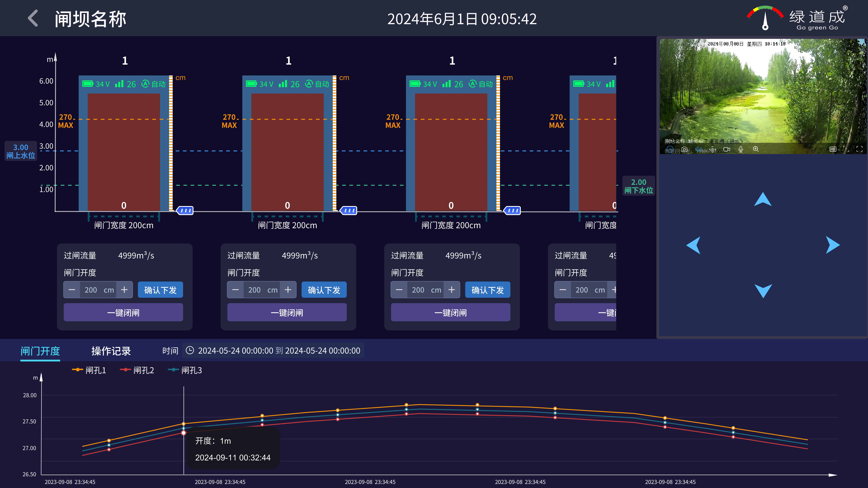Click 确认下发 for the first gate
This screenshot has height=488, width=868.
[160, 290]
